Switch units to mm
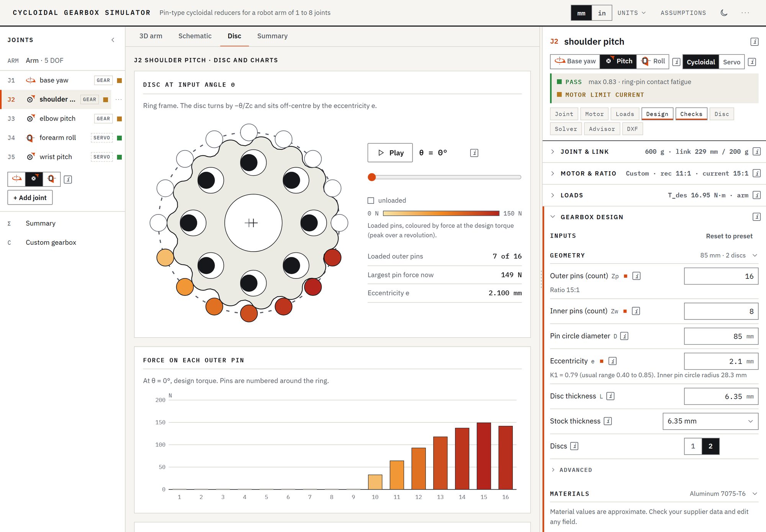 coord(581,13)
